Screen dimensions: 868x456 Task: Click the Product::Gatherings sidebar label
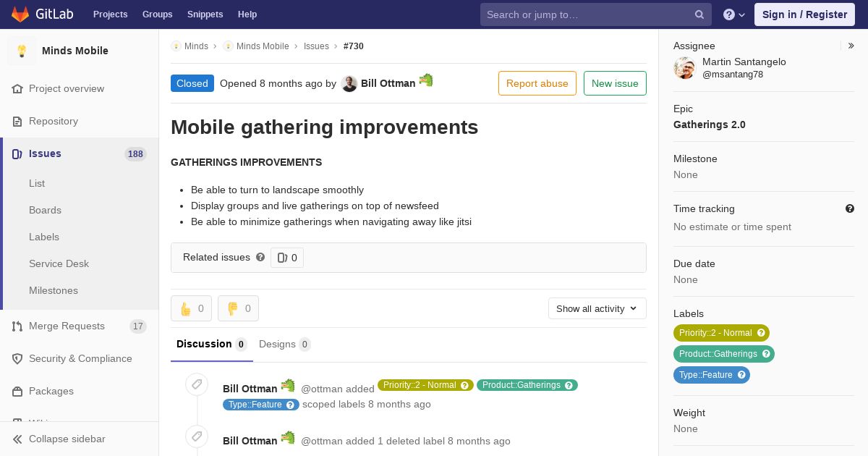click(x=724, y=354)
